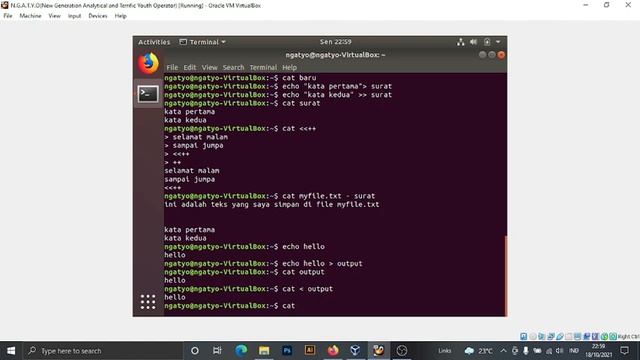The width and height of the screenshot is (640, 360).
Task: Open the clock showing Sen 22:59
Action: point(336,42)
